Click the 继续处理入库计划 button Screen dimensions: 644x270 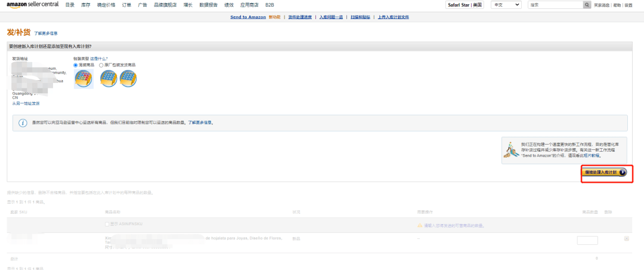(604, 172)
